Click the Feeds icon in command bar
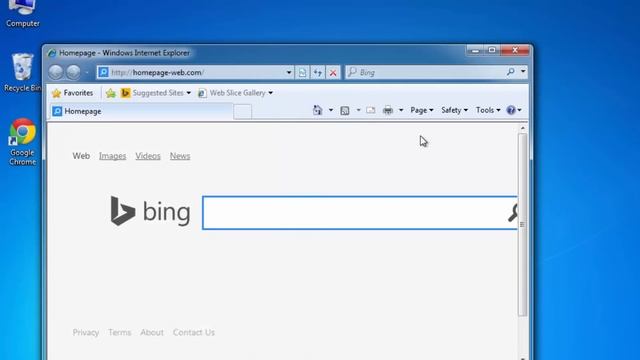 pyautogui.click(x=345, y=110)
